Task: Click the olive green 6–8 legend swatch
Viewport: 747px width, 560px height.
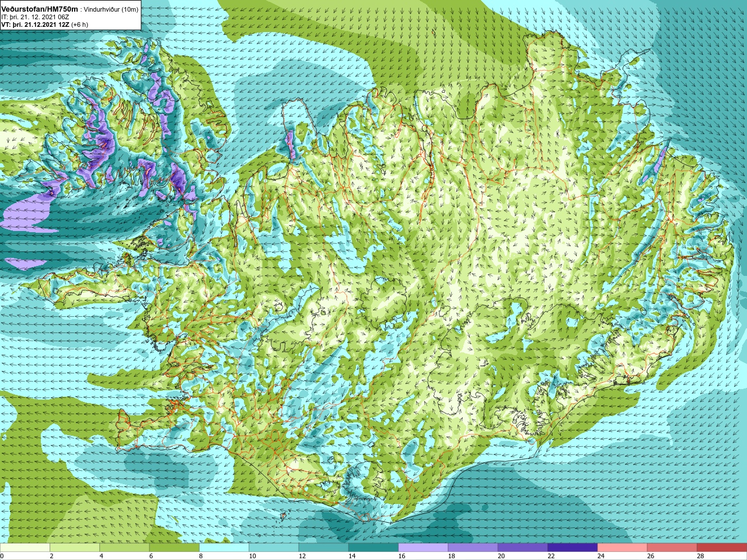Action: tap(174, 548)
